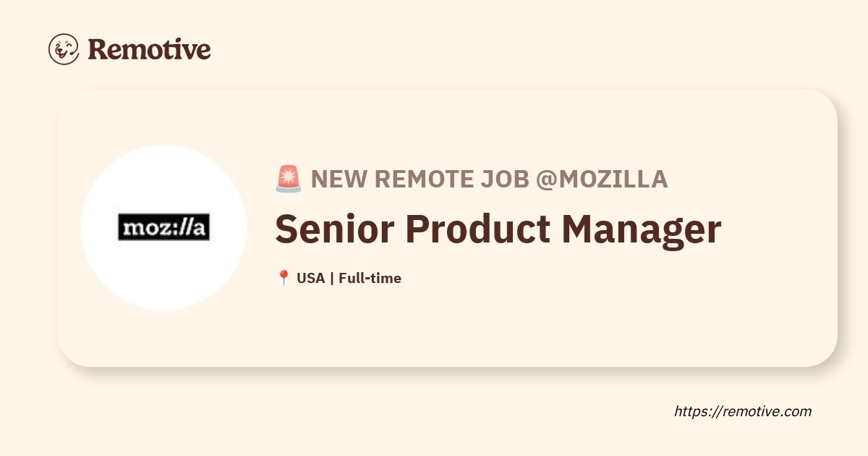Click the @MOZILLA company mention

(601, 179)
